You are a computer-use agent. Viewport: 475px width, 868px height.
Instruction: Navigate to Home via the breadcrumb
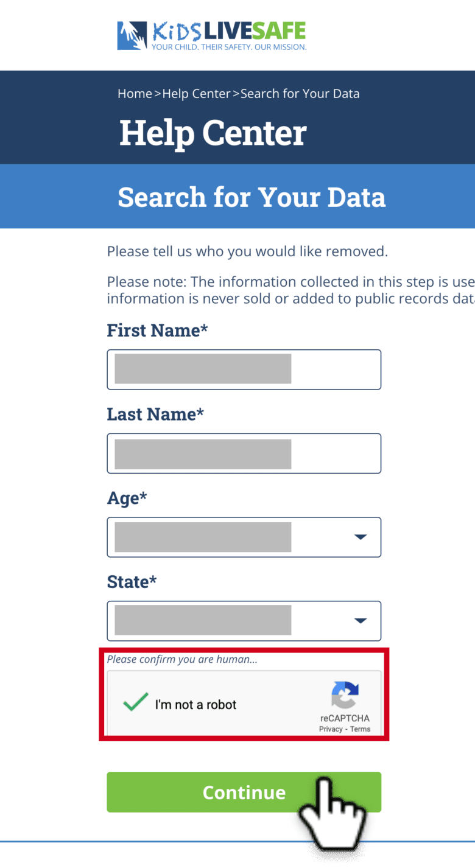[135, 93]
